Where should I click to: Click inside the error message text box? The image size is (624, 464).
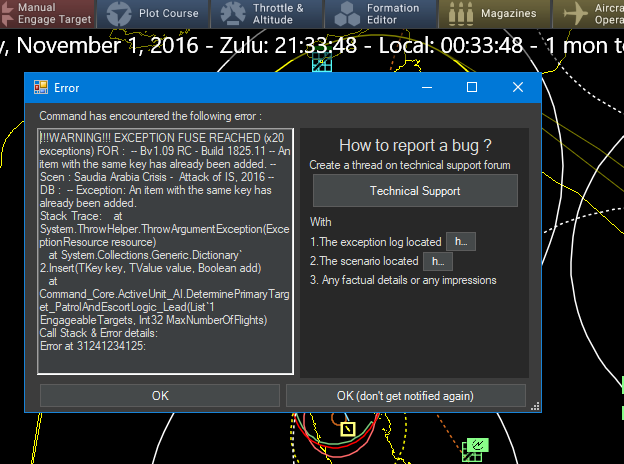(x=166, y=251)
